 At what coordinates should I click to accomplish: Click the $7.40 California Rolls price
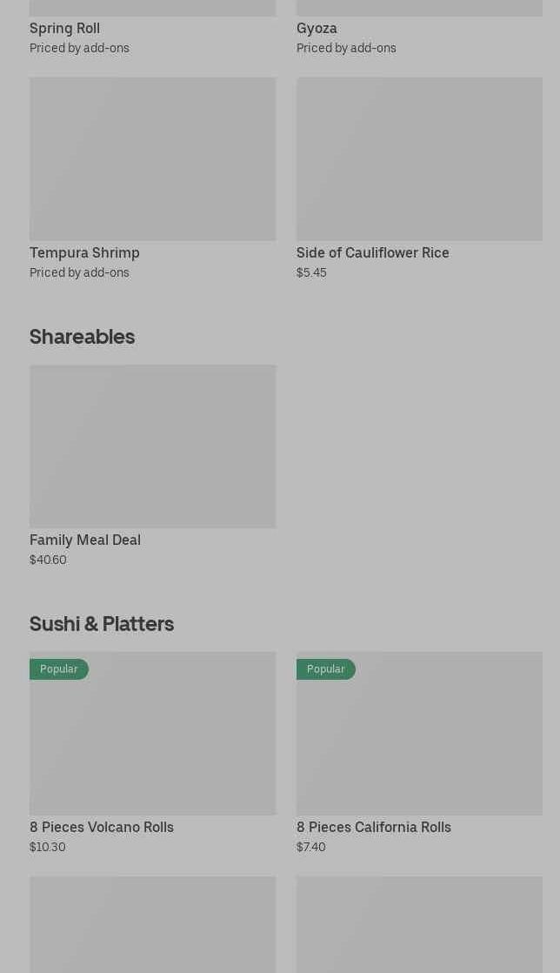pos(310,847)
